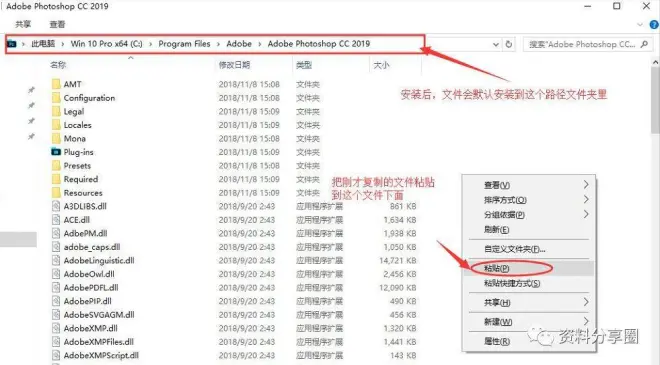The height and width of the screenshot is (365, 660).
Task: Click the adobe_caps.dll file icon
Action: (56, 247)
